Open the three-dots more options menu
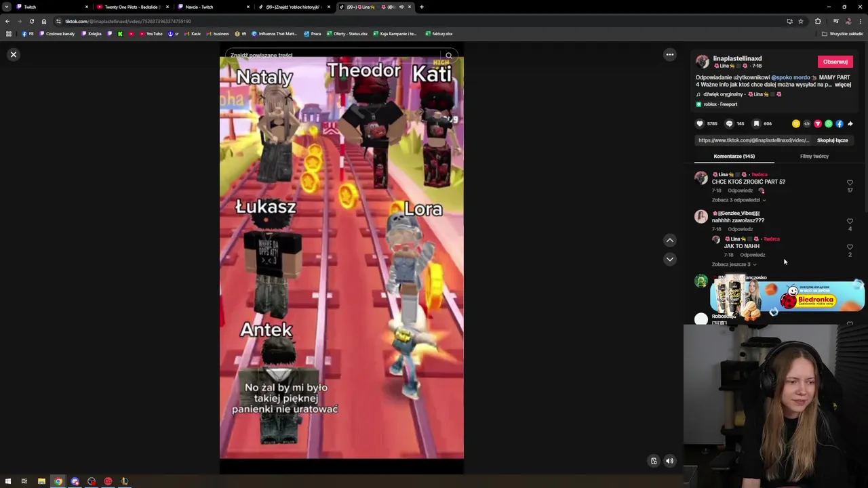The image size is (868, 488). [x=669, y=54]
